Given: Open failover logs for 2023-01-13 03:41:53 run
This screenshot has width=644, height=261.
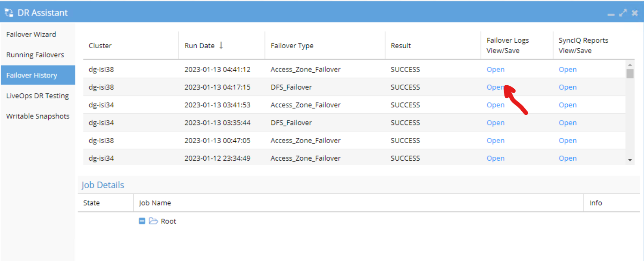Looking at the screenshot, I should coord(495,105).
